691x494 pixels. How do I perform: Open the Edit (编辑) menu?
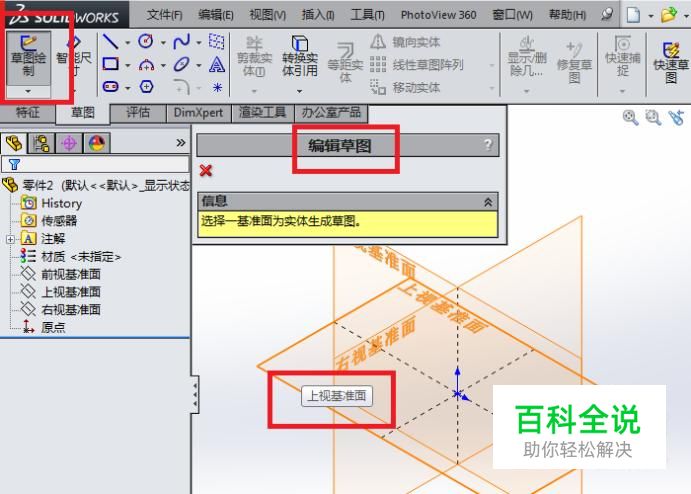coord(215,15)
